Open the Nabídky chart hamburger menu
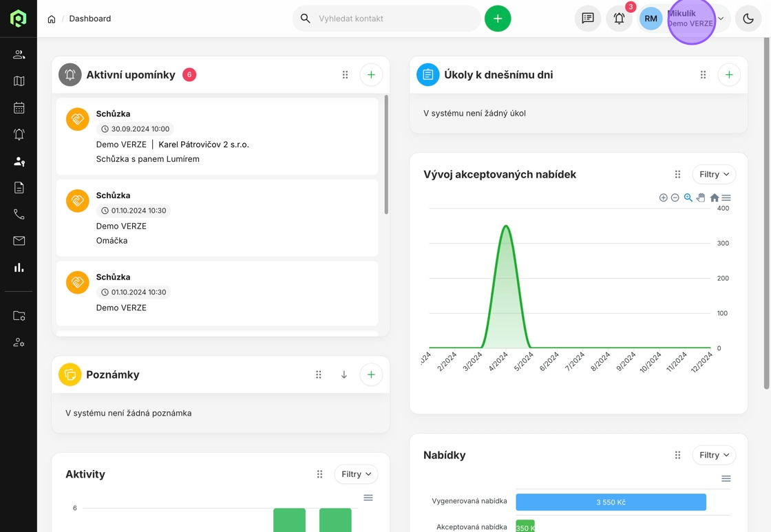This screenshot has width=771, height=532. pos(726,478)
